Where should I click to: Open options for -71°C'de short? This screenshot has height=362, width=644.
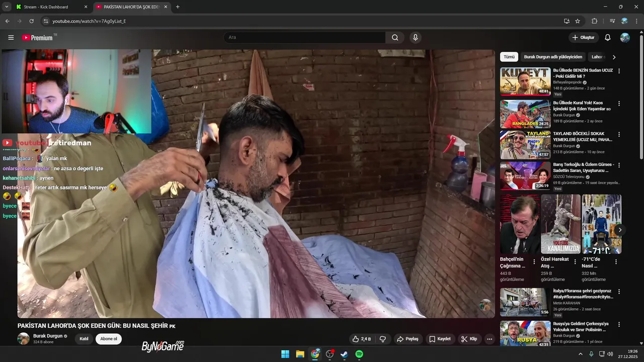[x=616, y=262]
